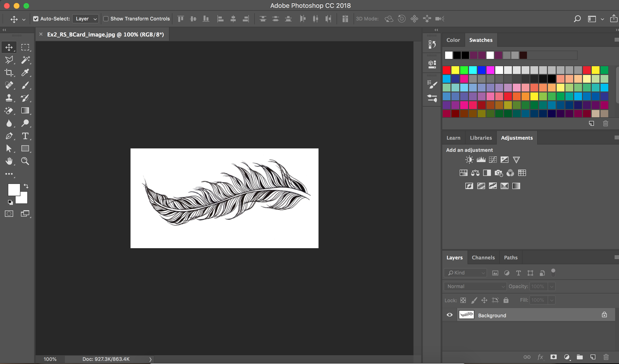Switch to the Channels tab
619x364 pixels.
click(x=483, y=257)
